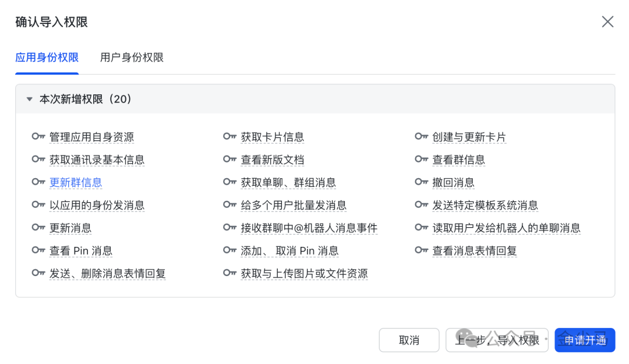Click the 读取用户发给机器人的单聊消息 permission

[x=506, y=228]
